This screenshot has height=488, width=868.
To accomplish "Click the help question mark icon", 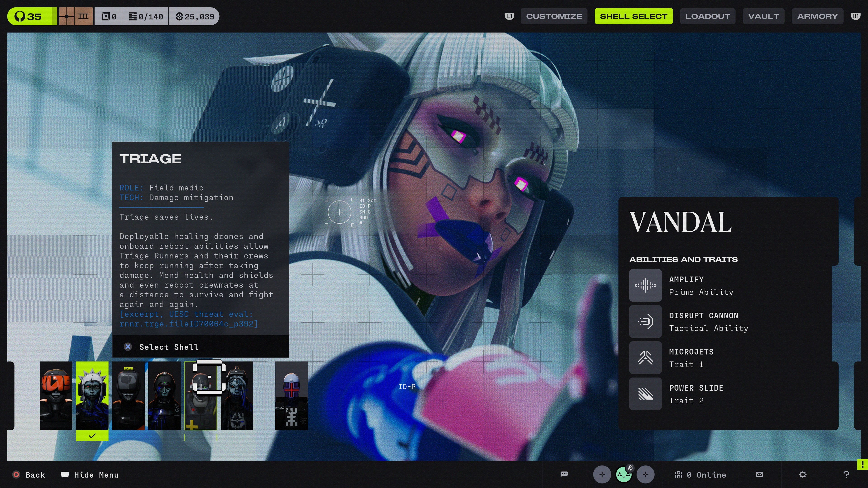I will point(846,474).
